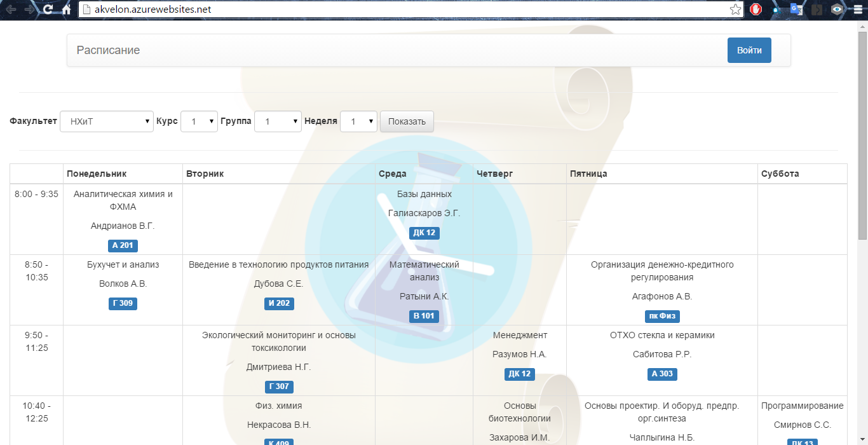Click the А 201 room badge
Screen dimensions: 868x445
point(123,246)
